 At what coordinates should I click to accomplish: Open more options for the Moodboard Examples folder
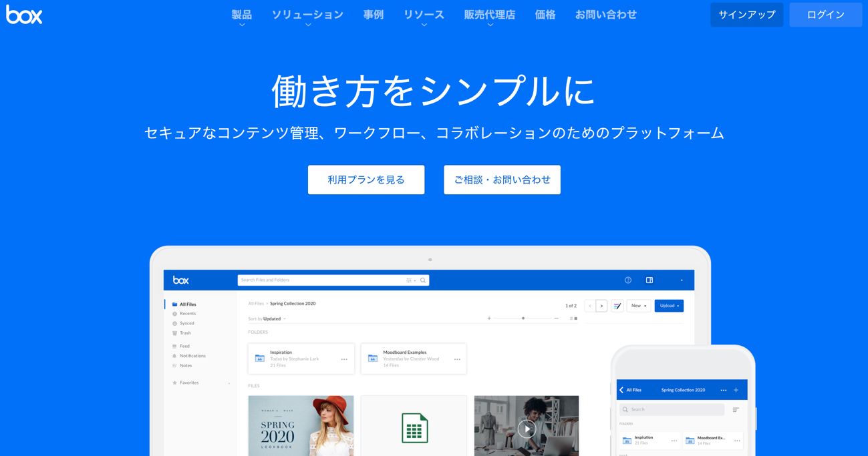457,359
